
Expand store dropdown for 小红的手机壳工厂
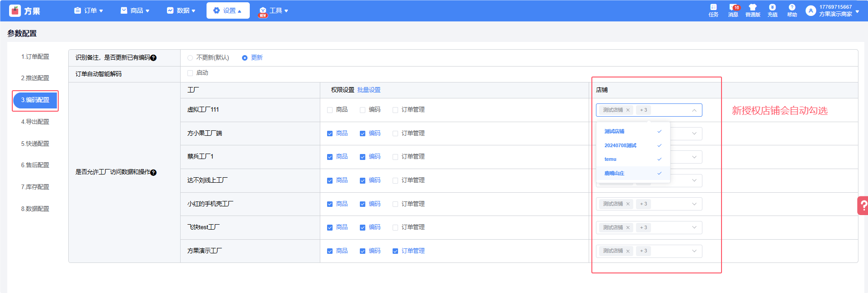(x=694, y=204)
